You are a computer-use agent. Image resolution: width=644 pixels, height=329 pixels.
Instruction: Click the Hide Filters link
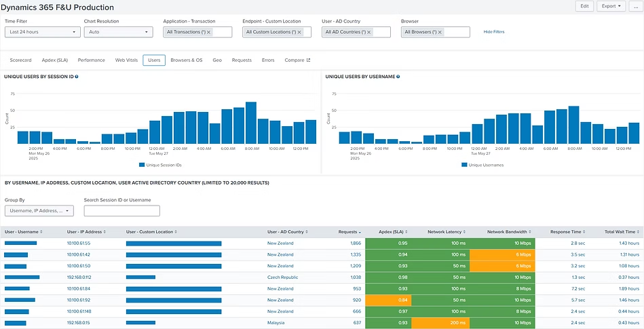[493, 32]
